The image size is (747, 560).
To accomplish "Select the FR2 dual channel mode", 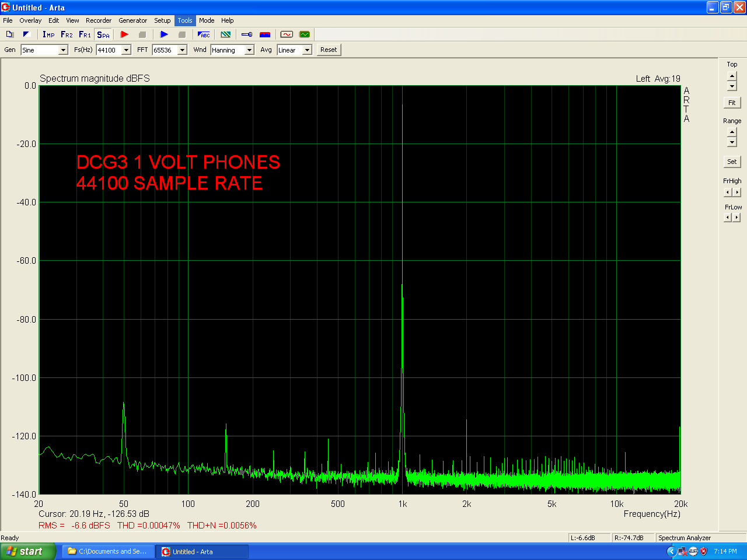I will tap(67, 34).
